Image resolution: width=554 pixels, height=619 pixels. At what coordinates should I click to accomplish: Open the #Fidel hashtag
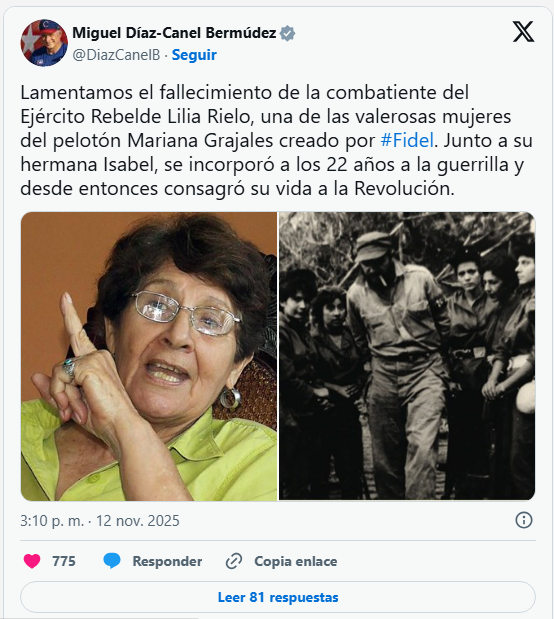pyautogui.click(x=407, y=141)
